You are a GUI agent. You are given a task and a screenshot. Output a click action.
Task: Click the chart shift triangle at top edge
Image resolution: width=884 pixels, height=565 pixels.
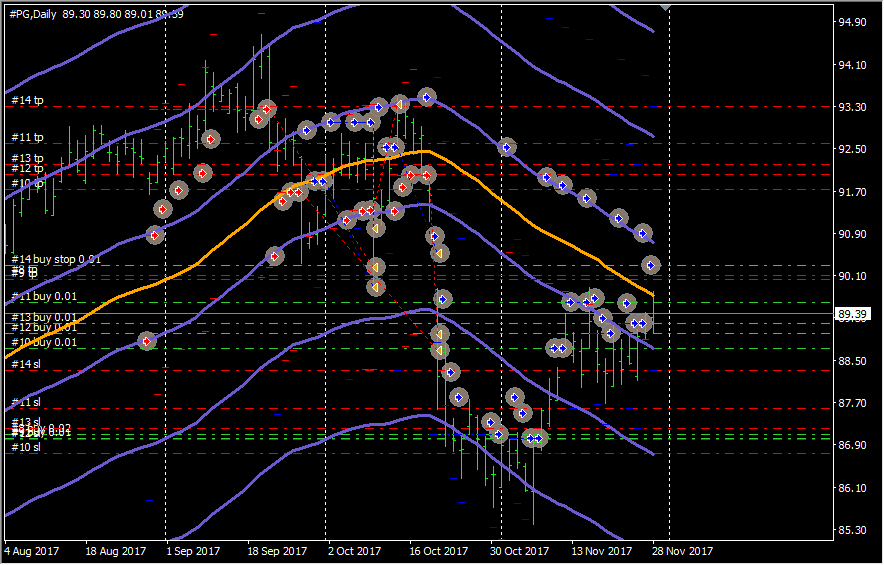(x=668, y=7)
